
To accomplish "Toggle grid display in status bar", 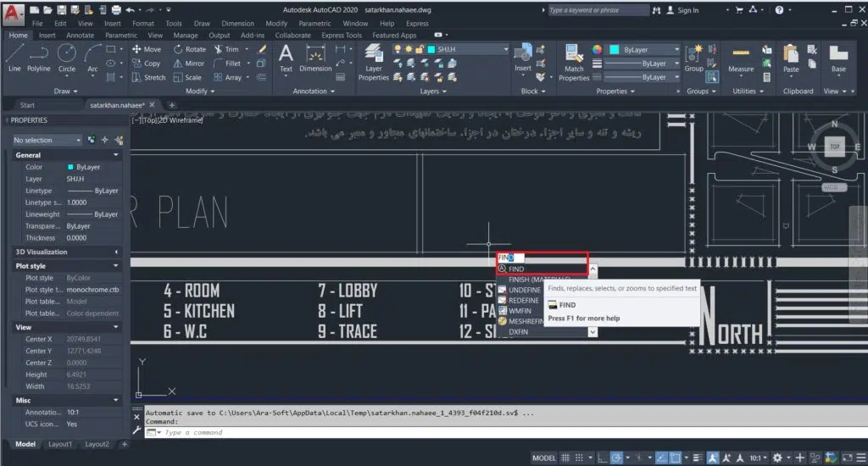I will (x=565, y=458).
